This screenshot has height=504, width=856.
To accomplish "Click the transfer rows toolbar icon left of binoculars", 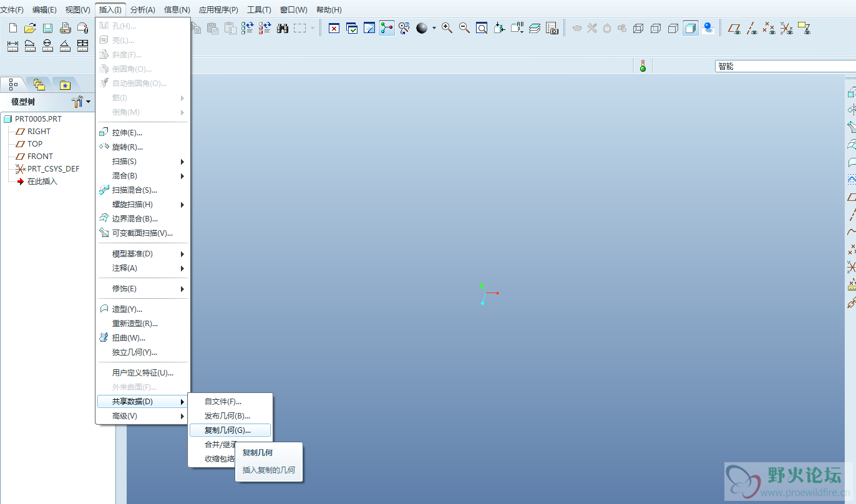I will [x=265, y=28].
